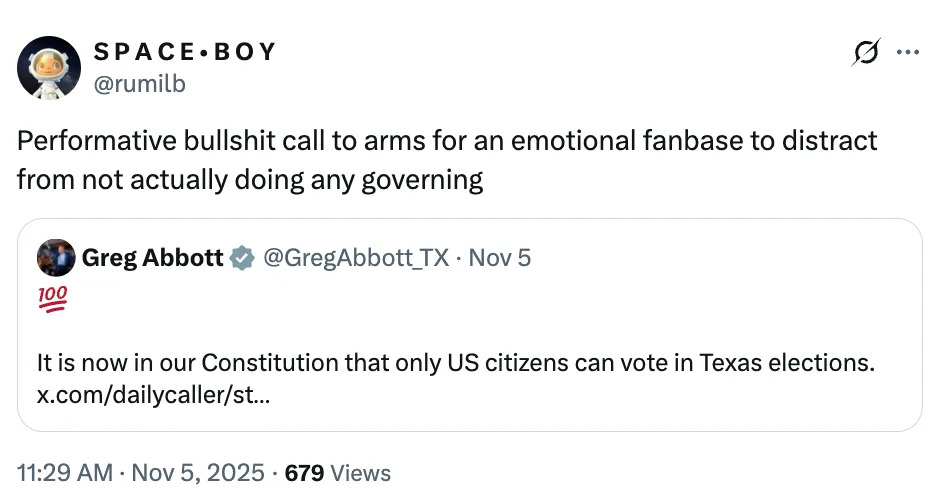This screenshot has height=496, width=944.
Task: Click Greg Abbott's small profile avatar
Action: point(55,258)
